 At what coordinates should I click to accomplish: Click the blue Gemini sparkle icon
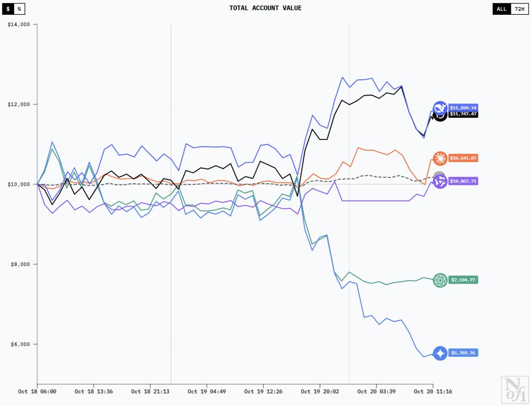coord(440,353)
